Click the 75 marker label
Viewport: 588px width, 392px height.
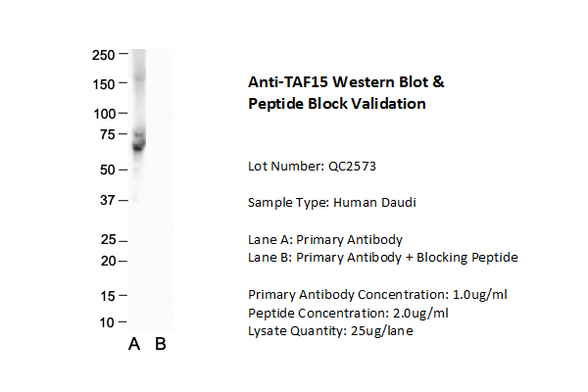point(105,134)
